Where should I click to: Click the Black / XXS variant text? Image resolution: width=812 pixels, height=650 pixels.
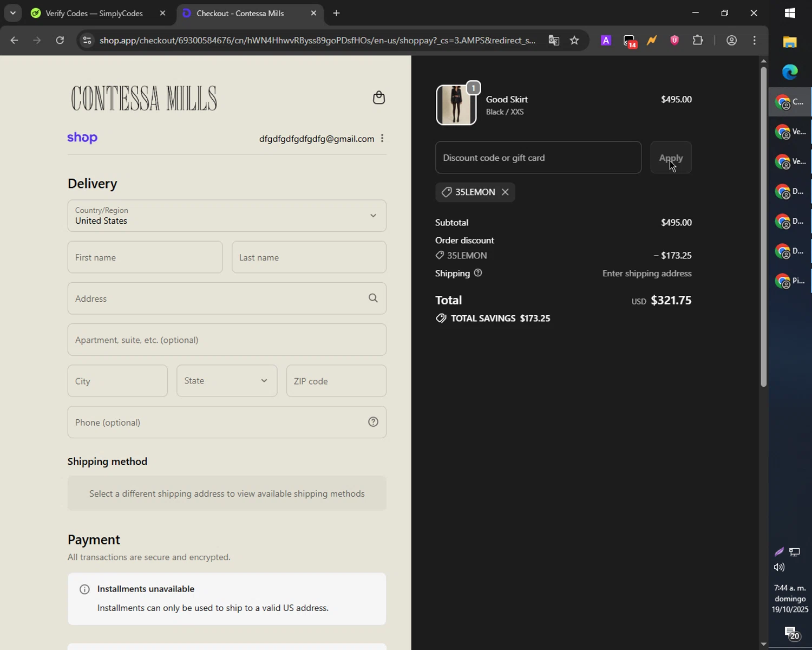(505, 112)
